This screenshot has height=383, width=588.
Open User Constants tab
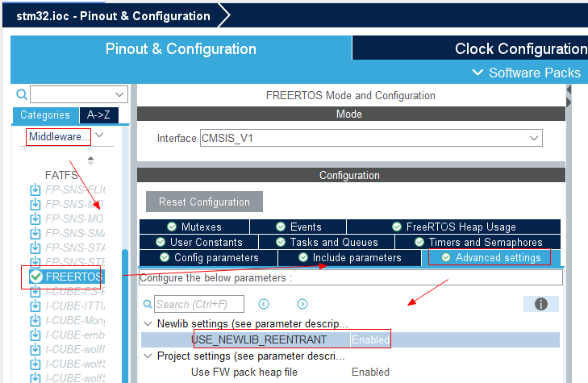point(198,243)
